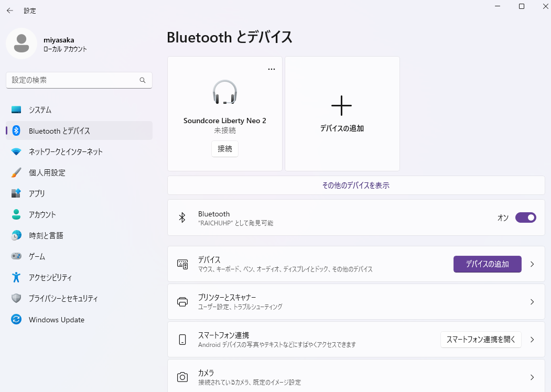Go to Windows Update in the sidebar
Screen dimensions: 551x392
[56, 320]
